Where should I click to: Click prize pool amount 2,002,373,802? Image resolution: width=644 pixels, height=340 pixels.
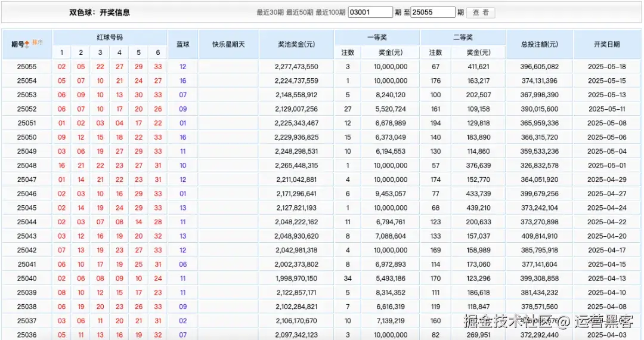[x=296, y=264]
